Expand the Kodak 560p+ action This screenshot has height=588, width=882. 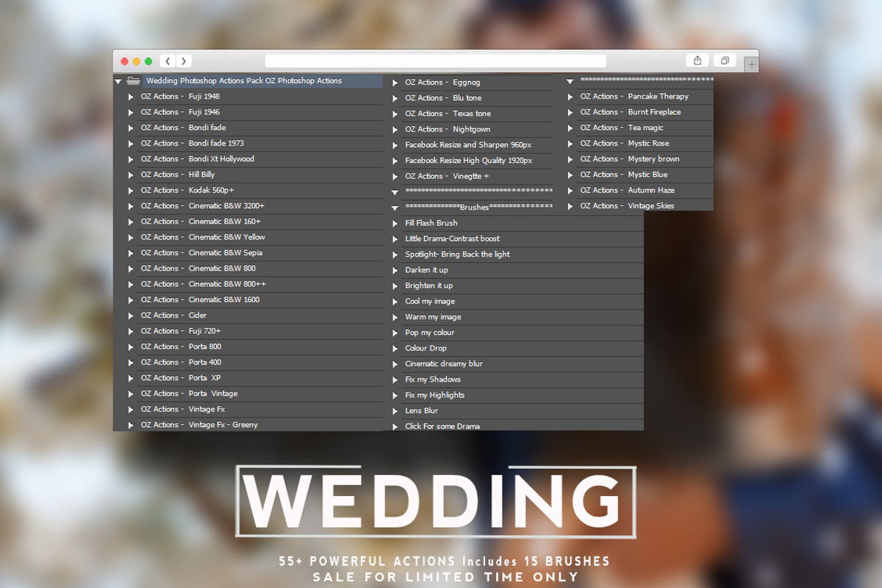(131, 190)
